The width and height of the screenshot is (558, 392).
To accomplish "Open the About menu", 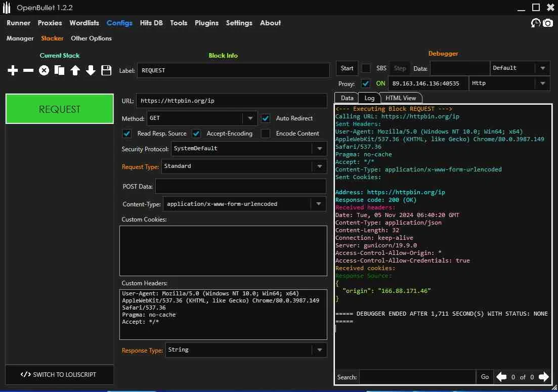I will point(270,23).
